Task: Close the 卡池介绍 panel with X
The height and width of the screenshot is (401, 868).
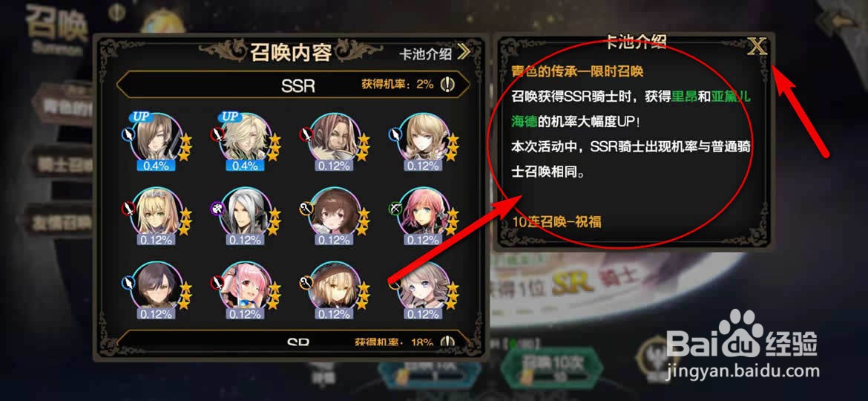Action: tap(757, 47)
